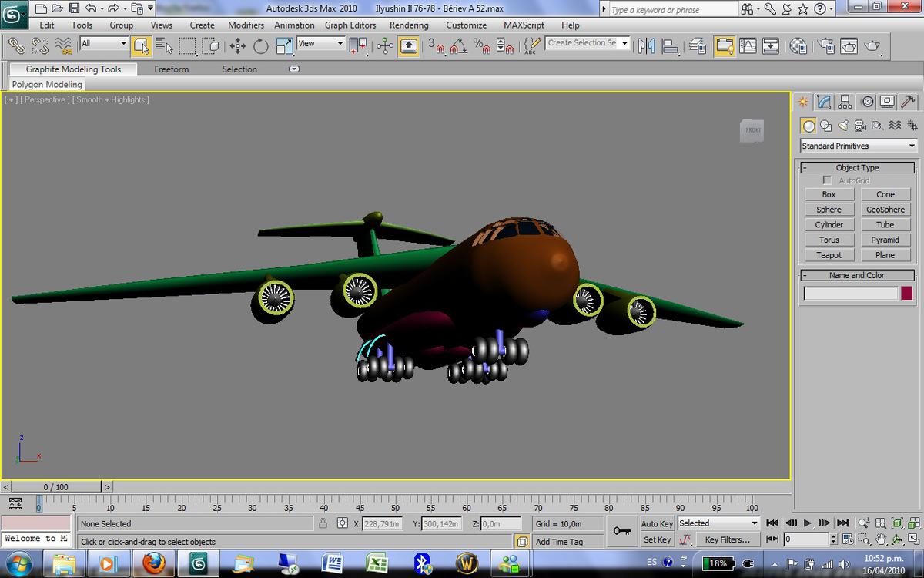Image resolution: width=924 pixels, height=578 pixels.
Task: Switch to Modify command panel tab
Action: [x=824, y=102]
